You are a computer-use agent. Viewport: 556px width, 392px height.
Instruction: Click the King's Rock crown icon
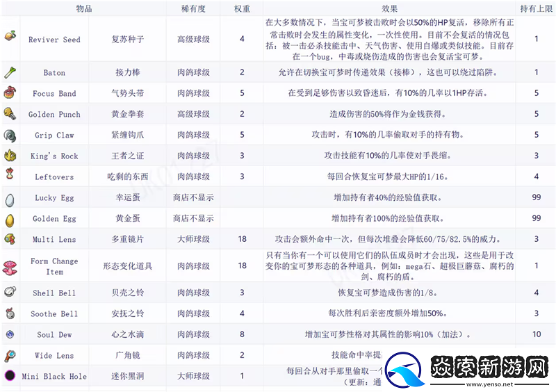coord(10,156)
